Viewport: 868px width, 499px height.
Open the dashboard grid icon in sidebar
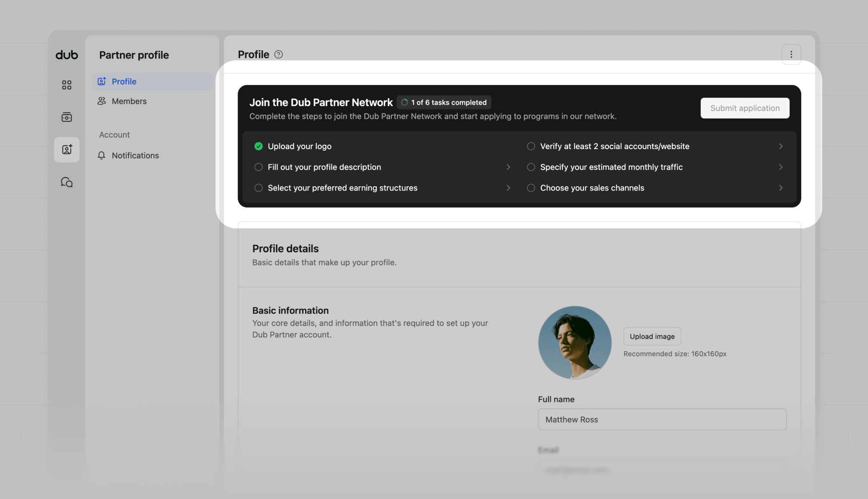(x=66, y=85)
